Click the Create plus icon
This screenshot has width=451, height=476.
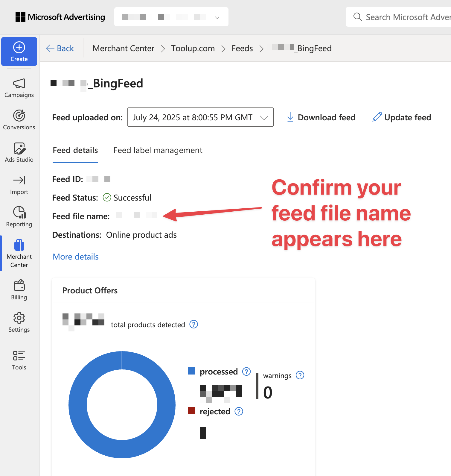[19, 47]
